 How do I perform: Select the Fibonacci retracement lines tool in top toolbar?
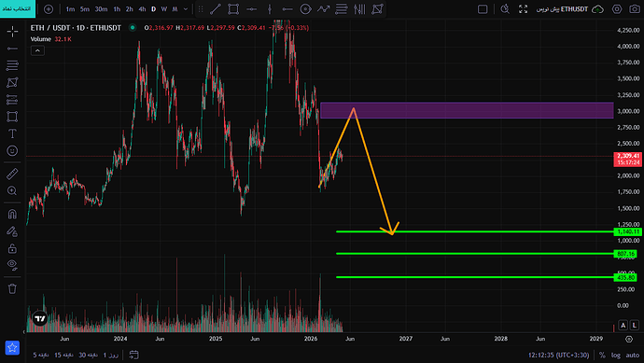click(x=342, y=9)
